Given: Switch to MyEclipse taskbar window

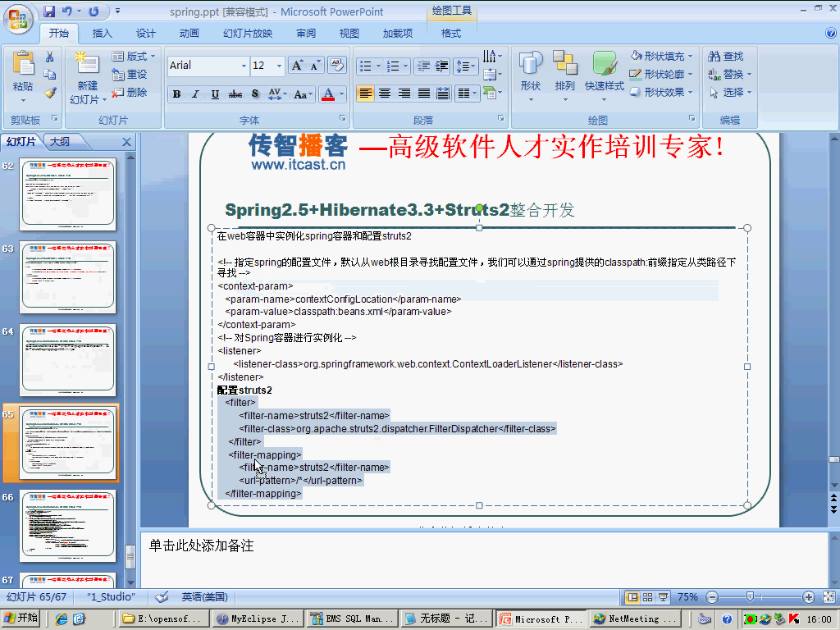Looking at the screenshot, I should pos(258,619).
